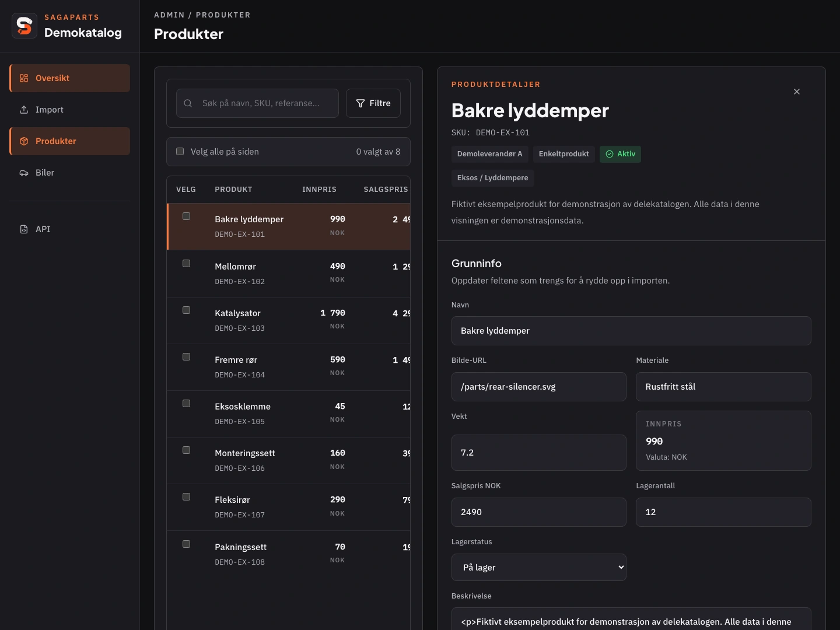
Task: Click the search magnifier icon
Action: pos(188,103)
